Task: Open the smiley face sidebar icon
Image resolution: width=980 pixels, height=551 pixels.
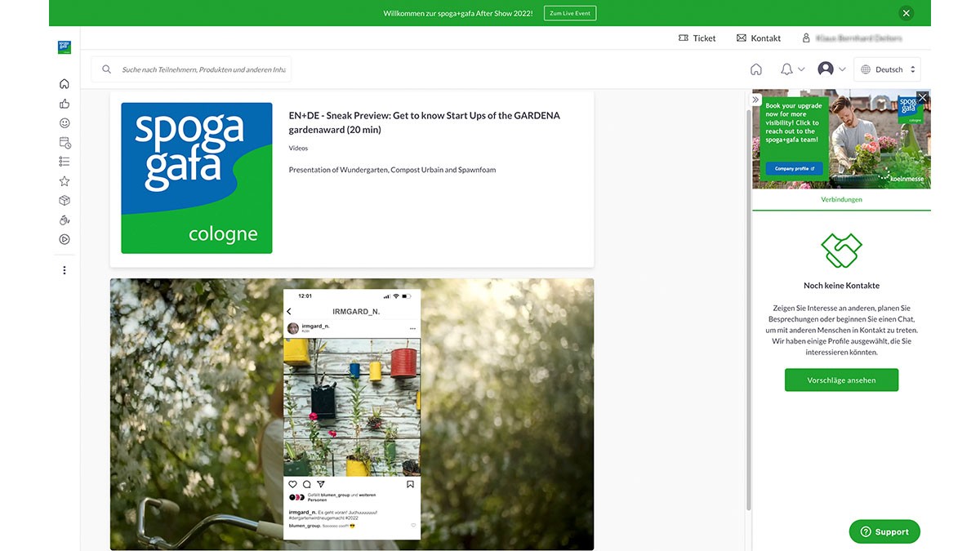Action: [x=65, y=122]
